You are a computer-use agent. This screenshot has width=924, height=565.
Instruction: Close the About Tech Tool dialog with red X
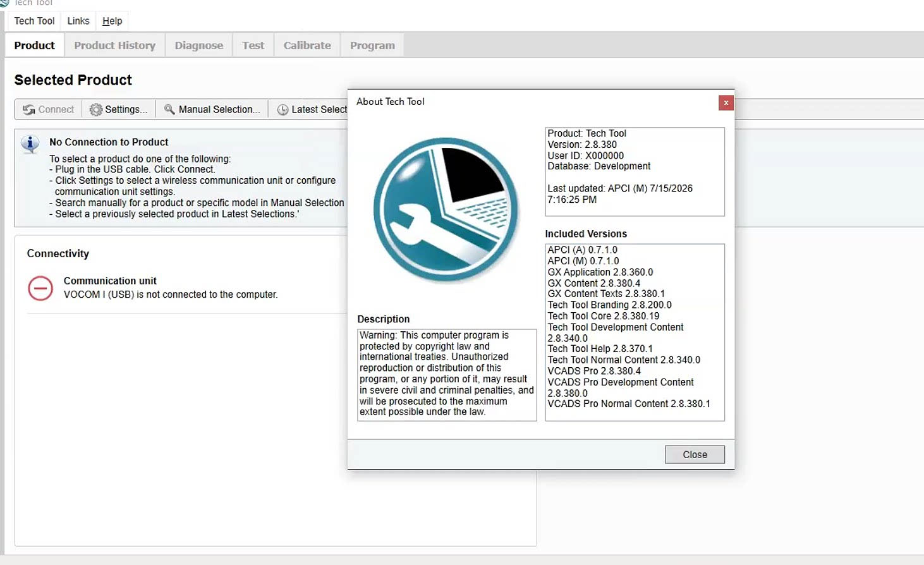point(726,103)
